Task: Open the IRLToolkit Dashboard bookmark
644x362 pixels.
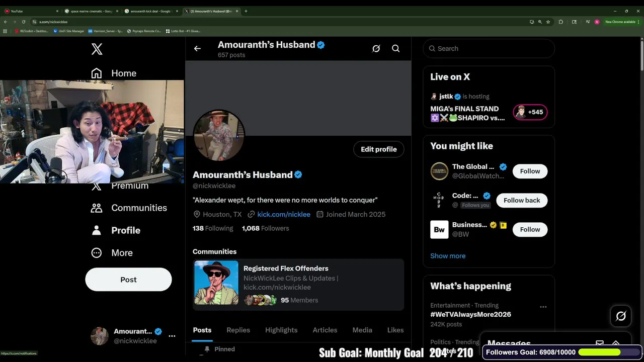Action: 31,31
